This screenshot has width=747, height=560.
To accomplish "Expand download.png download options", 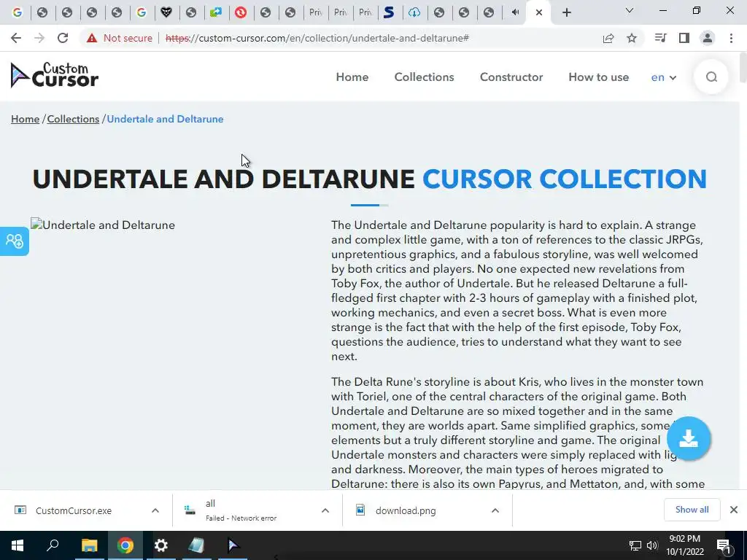I will click(495, 510).
